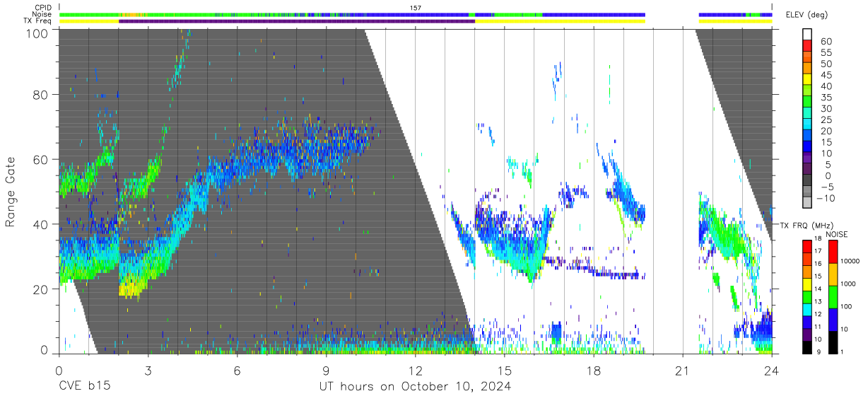Pick the black 9–10 MHz segment of TX FRQ bar
This screenshot has height=401, width=868.
tap(807, 347)
